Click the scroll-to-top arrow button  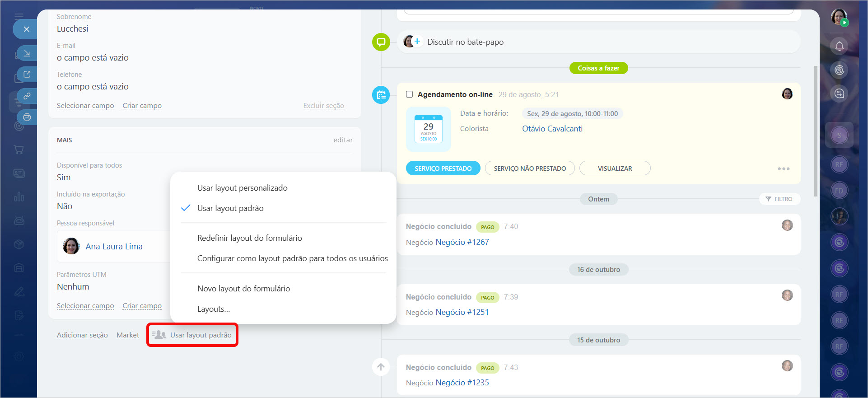tap(381, 367)
